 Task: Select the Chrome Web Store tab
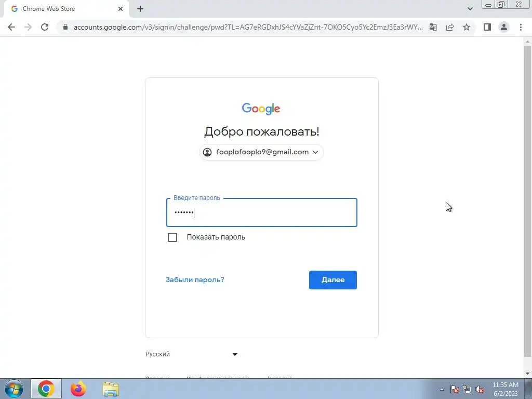point(66,9)
